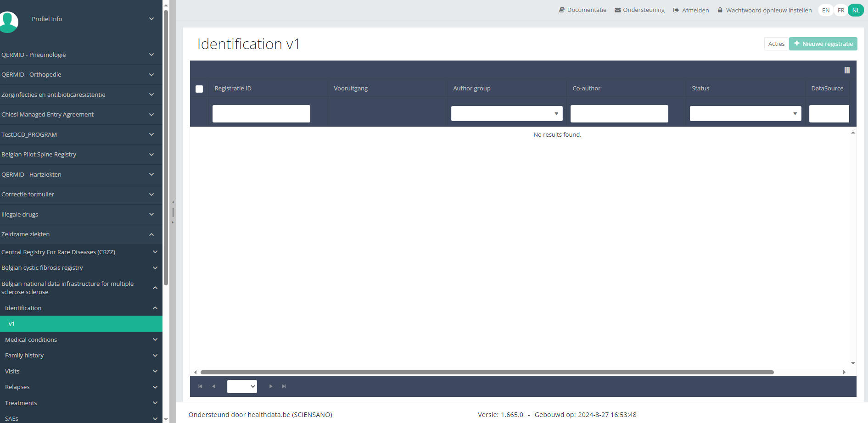The width and height of the screenshot is (868, 423).
Task: Open the Status filter dropdown
Action: (745, 114)
